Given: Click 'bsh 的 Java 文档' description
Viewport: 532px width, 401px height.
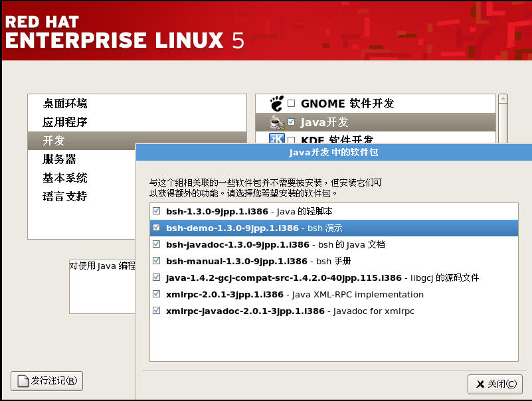Looking at the screenshot, I should tap(351, 244).
